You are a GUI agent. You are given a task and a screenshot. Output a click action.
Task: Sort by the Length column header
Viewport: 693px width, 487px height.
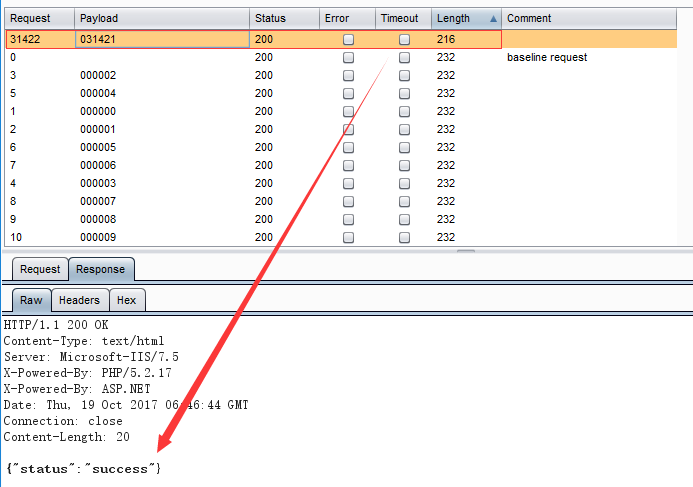466,18
